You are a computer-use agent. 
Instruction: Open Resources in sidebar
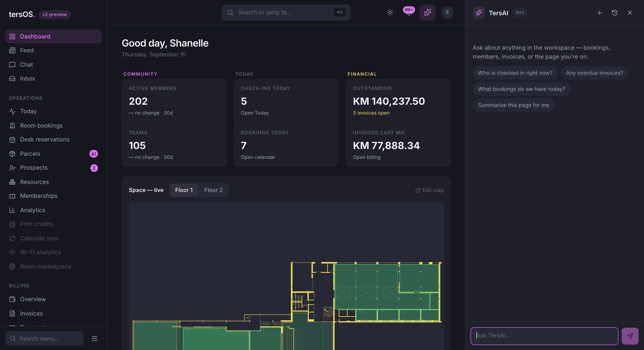coord(53,182)
